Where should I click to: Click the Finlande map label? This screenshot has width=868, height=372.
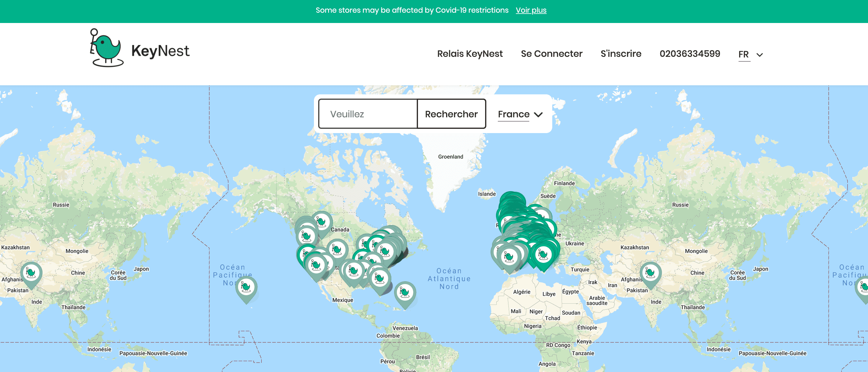[x=564, y=183]
